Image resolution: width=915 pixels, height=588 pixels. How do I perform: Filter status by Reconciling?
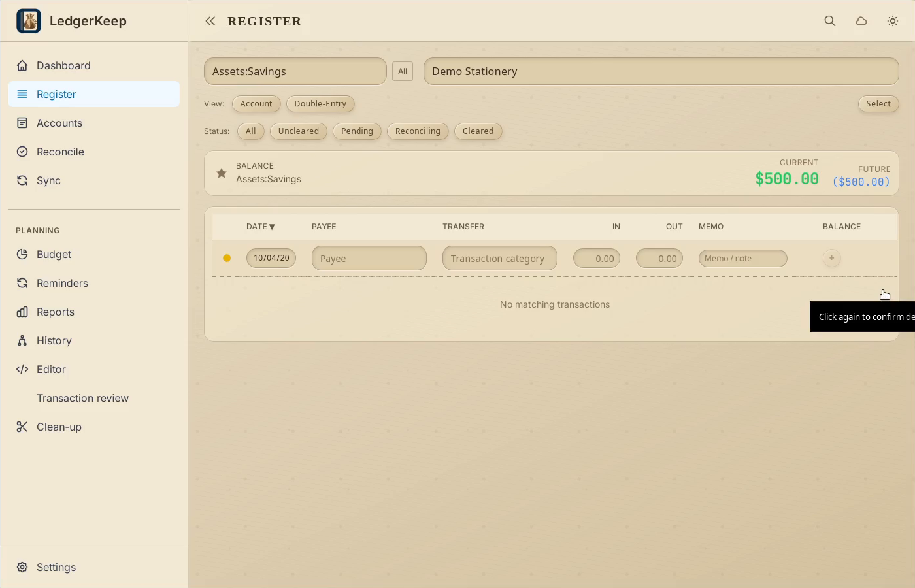[418, 131]
